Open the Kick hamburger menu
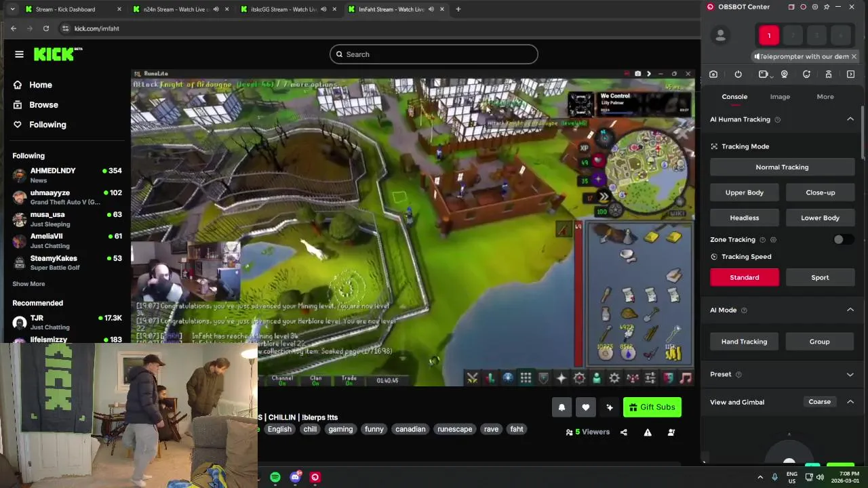This screenshot has height=488, width=868. tap(19, 54)
